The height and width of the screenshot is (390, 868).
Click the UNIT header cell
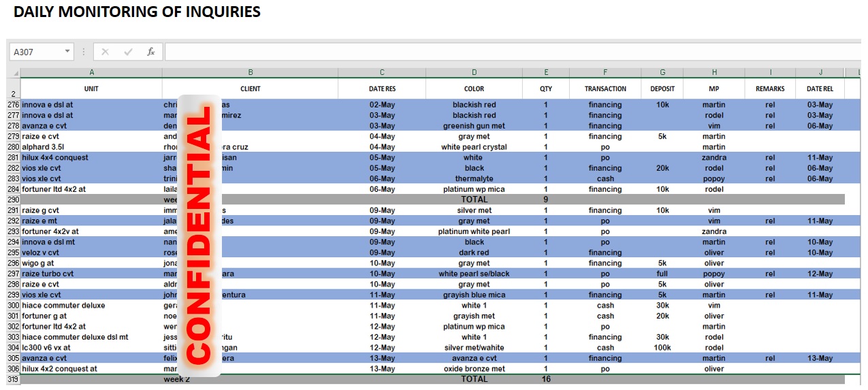[x=91, y=88]
